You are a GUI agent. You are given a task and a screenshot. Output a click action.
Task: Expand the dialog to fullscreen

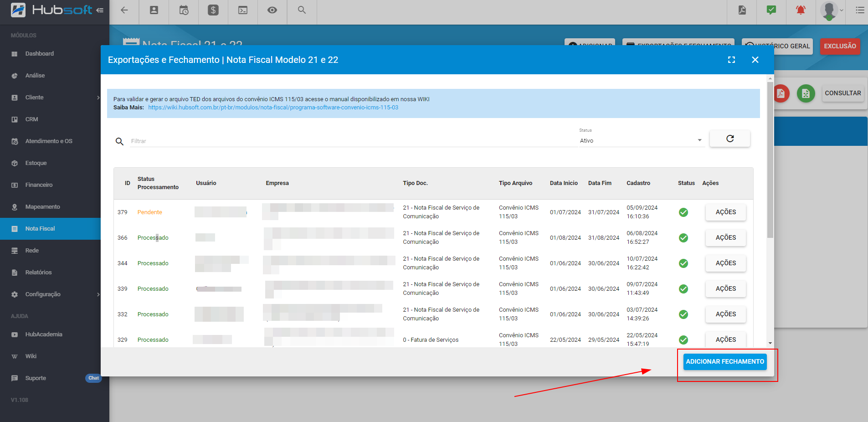coord(731,60)
